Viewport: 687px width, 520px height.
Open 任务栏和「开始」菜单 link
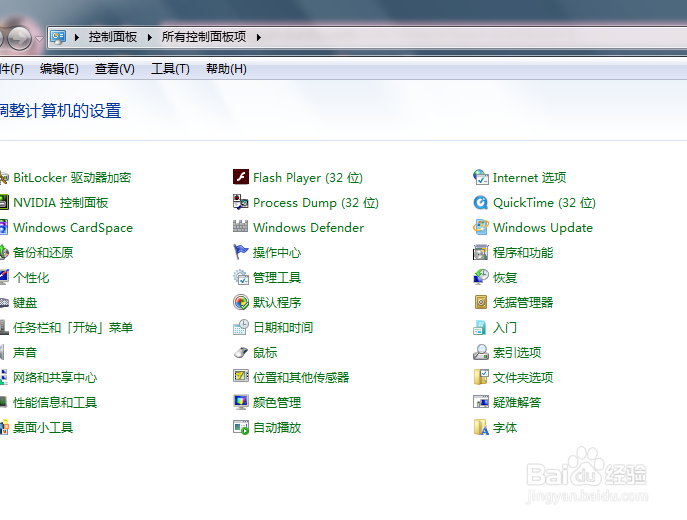coord(73,327)
